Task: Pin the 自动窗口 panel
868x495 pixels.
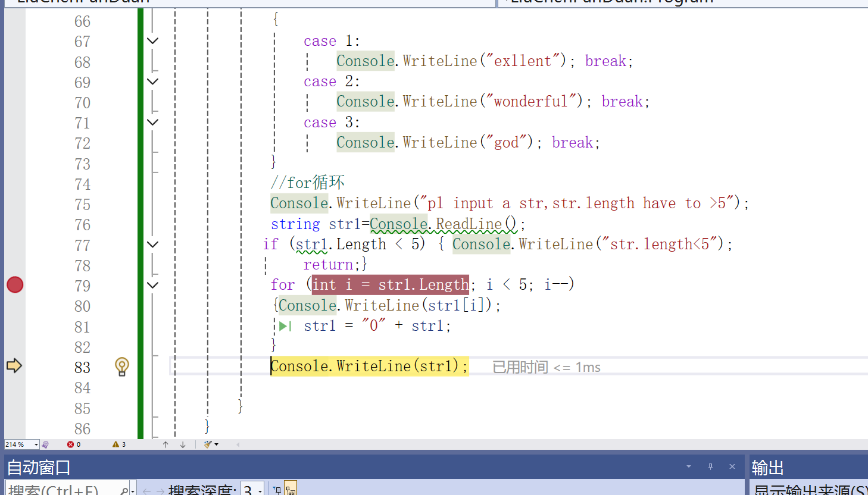Action: [x=710, y=466]
